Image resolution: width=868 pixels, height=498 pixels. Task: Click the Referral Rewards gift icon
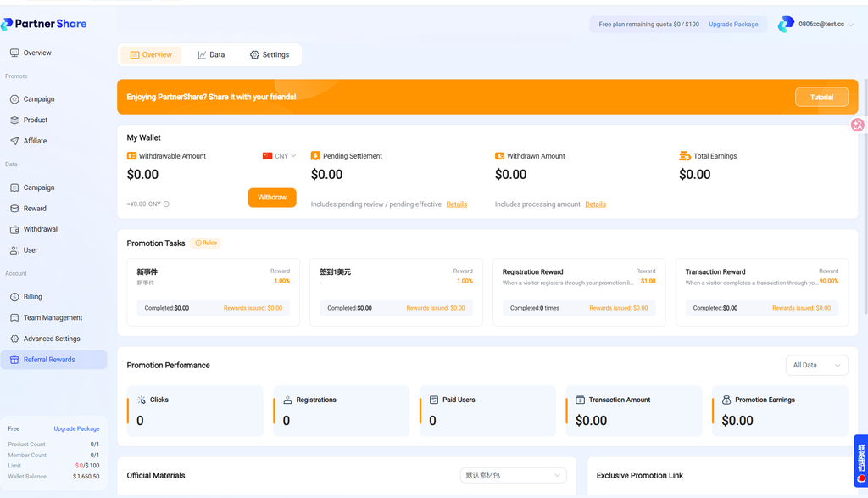point(14,360)
